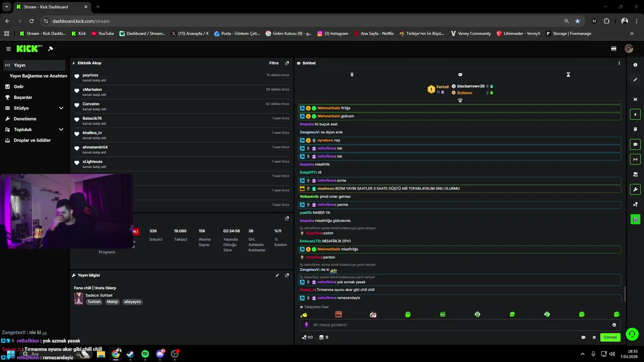Click the hourglass icon in chat toolbar
This screenshot has width=644, height=362.
[x=568, y=74]
